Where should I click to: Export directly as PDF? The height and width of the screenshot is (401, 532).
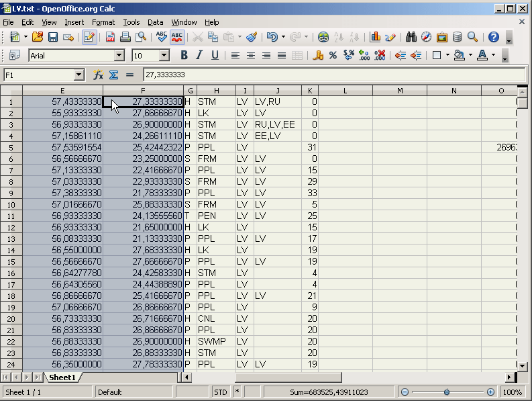(x=110, y=37)
